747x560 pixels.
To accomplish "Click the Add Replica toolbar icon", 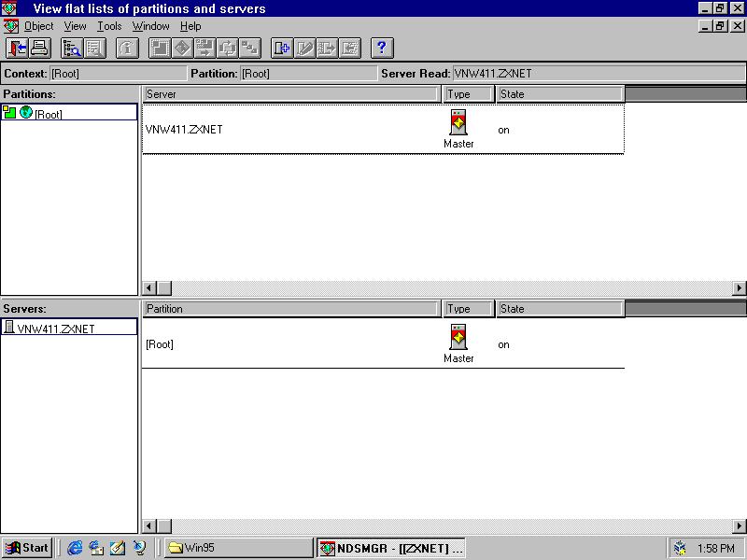I will point(282,49).
